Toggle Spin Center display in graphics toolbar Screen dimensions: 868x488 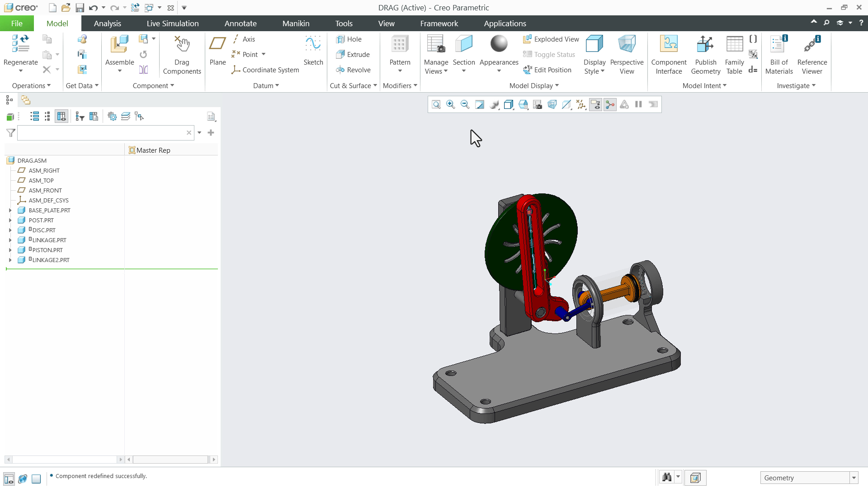(610, 104)
